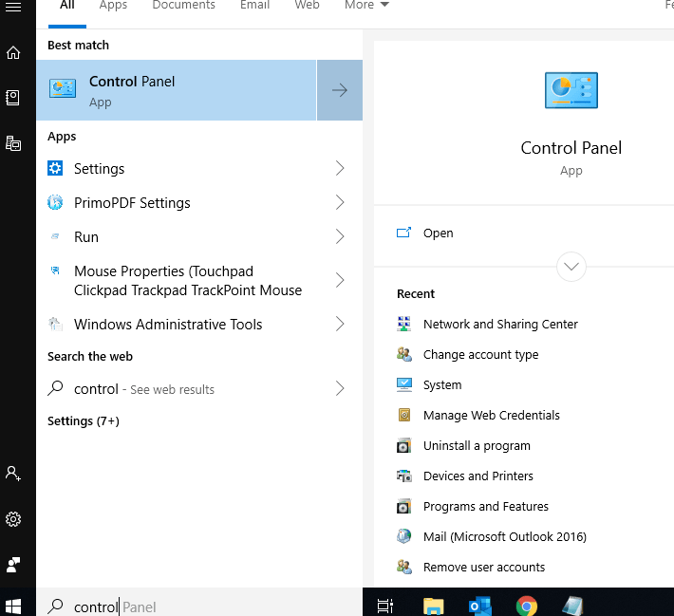Go to Home icon in sidebar
The height and width of the screenshot is (616, 674).
[13, 52]
